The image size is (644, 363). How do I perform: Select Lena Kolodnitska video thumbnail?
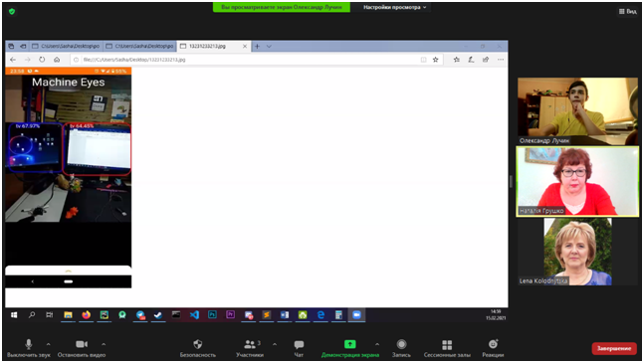coord(577,252)
